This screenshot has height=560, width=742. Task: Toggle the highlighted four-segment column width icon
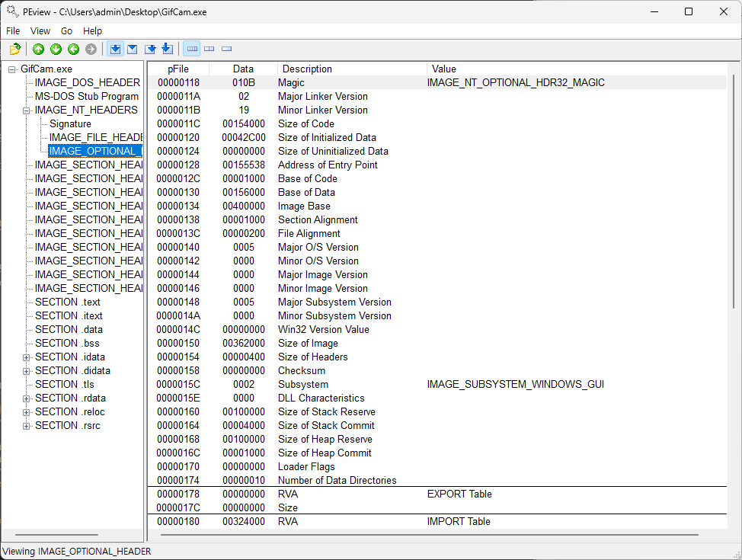point(192,50)
